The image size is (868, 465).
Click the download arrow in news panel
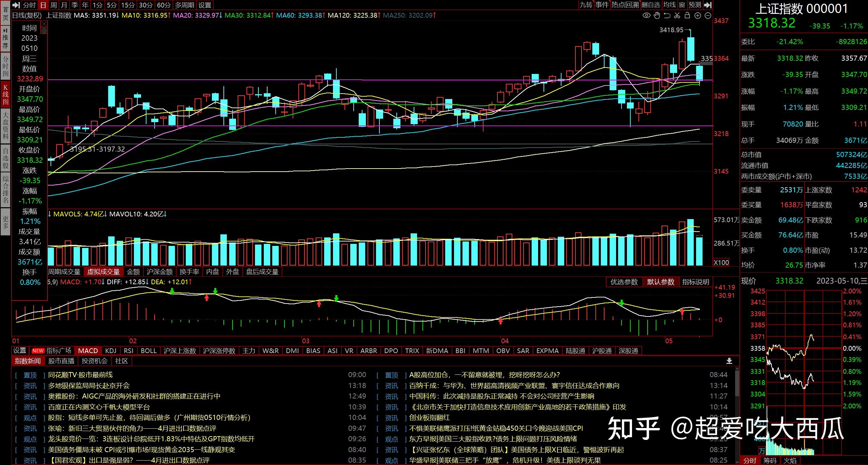(729, 361)
